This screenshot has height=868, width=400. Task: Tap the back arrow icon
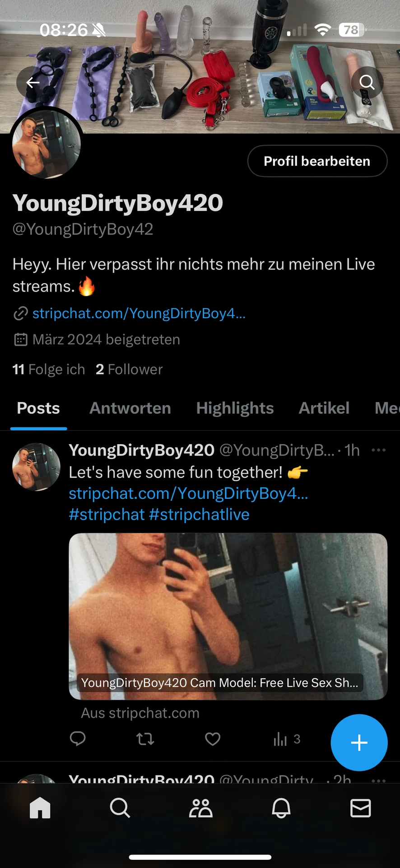coord(33,82)
